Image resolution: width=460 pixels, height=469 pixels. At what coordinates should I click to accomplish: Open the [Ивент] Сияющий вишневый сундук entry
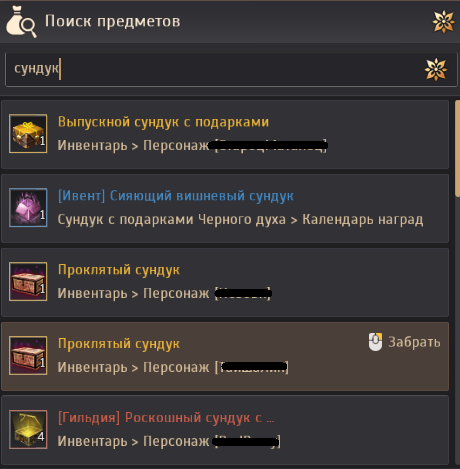(x=225, y=208)
